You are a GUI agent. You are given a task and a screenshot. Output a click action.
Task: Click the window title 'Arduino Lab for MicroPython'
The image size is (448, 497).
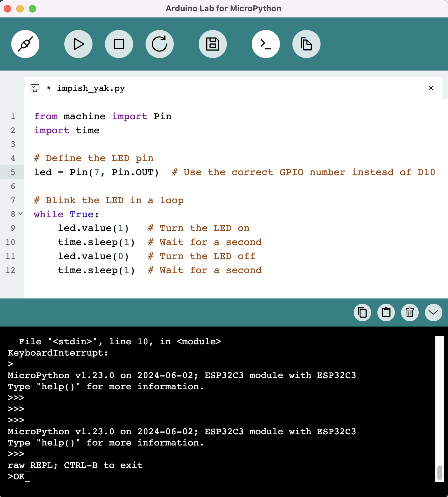coord(224,8)
